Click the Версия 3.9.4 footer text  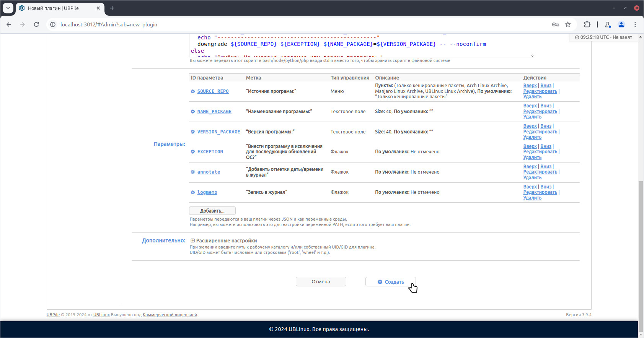(579, 315)
